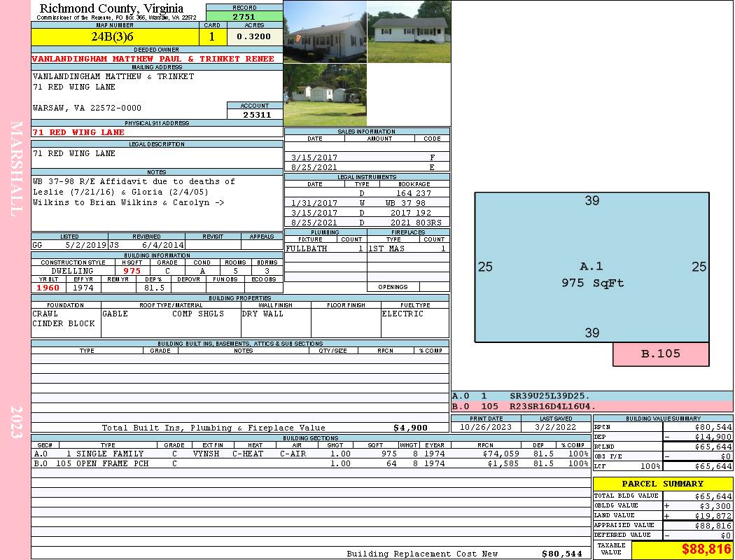Click the acres value 0.3200

[254, 36]
